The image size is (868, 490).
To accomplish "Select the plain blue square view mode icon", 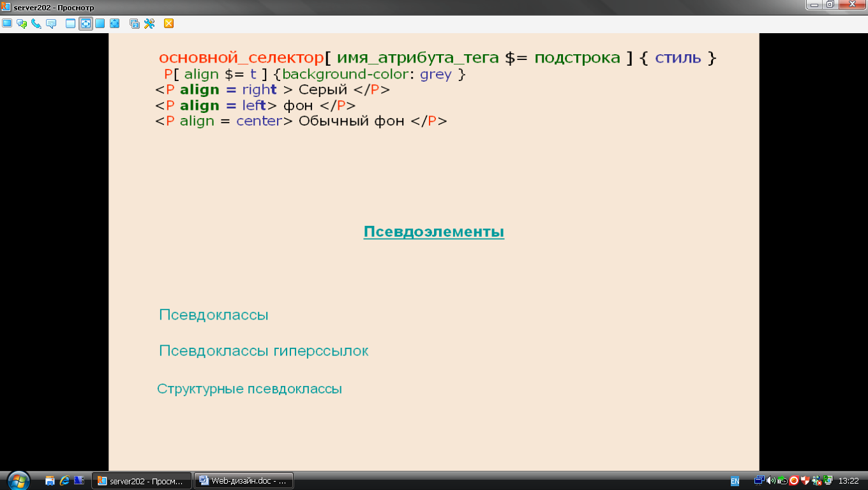I will tap(100, 24).
